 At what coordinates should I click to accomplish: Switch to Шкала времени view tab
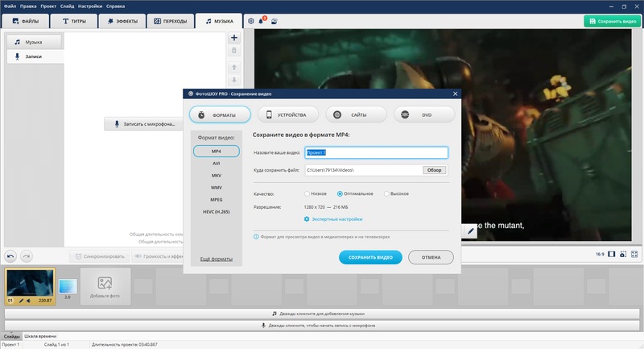[40, 336]
